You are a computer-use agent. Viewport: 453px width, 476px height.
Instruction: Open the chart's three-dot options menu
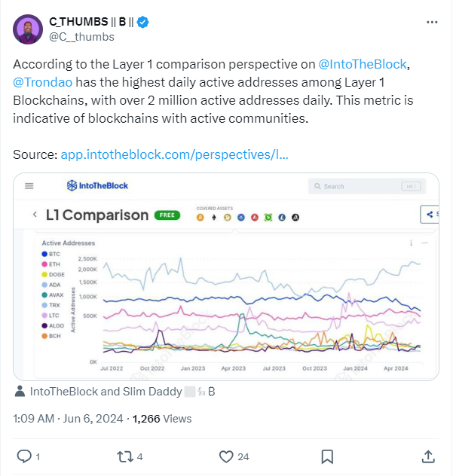(x=411, y=243)
